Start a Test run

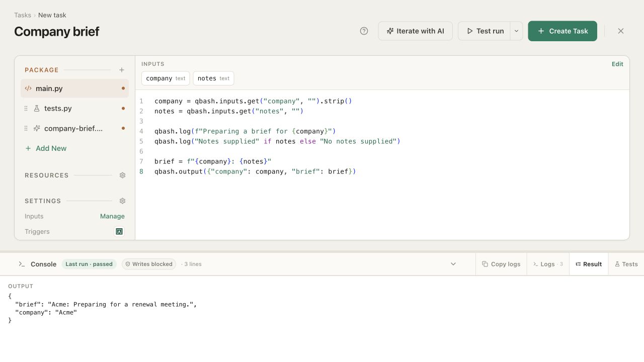(x=485, y=31)
